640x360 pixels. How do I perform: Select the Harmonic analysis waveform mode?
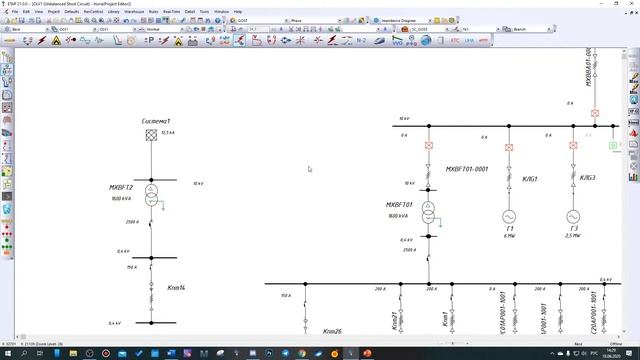85,40
